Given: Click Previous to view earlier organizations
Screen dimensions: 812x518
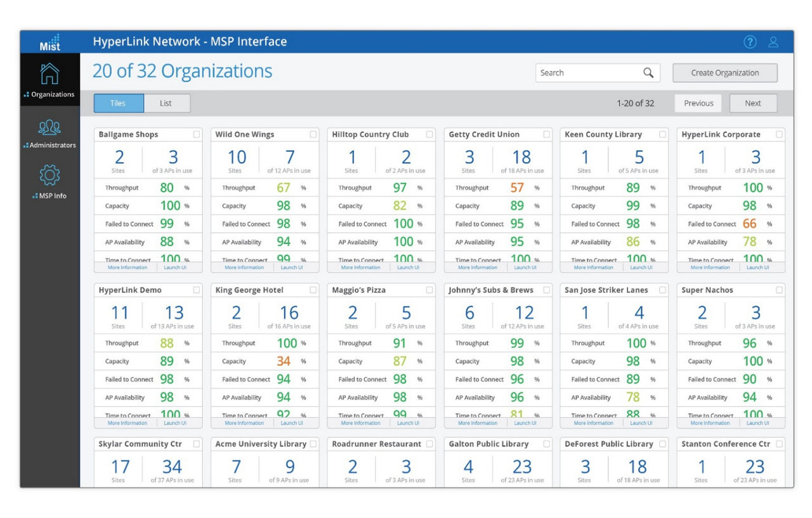Looking at the screenshot, I should tap(698, 103).
